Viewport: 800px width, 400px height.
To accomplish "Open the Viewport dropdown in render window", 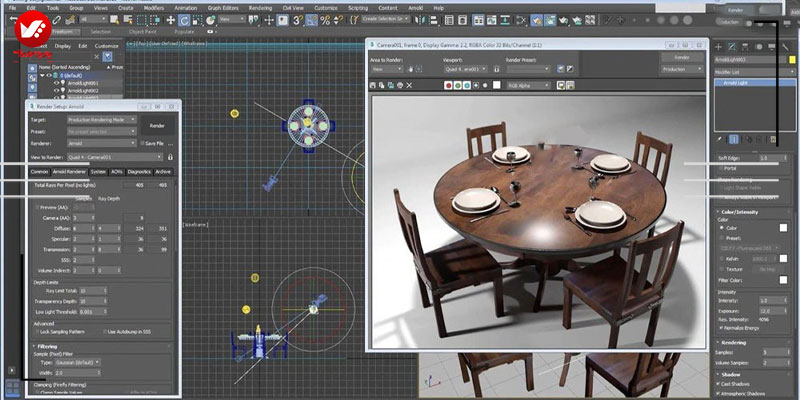I will pyautogui.click(x=465, y=69).
